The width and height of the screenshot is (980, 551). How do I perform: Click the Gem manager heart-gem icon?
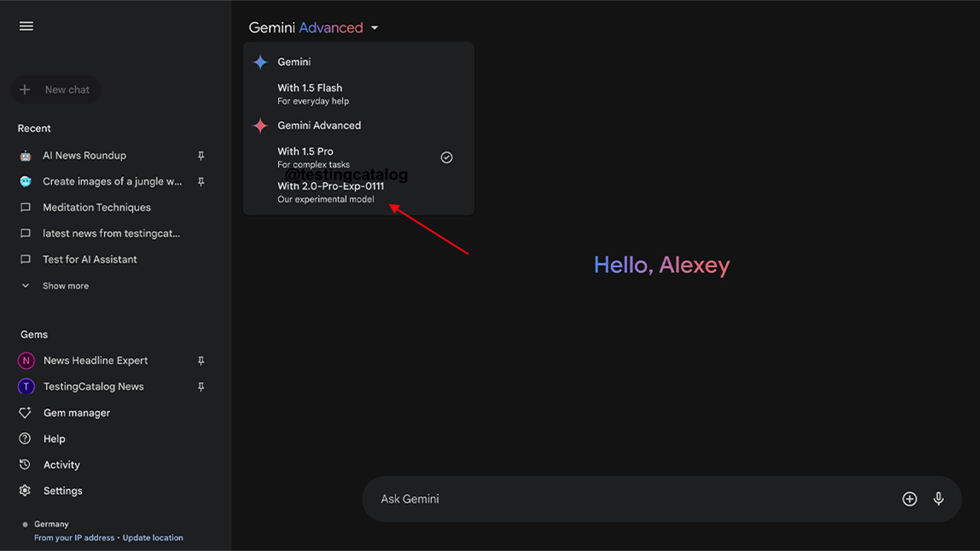[25, 412]
